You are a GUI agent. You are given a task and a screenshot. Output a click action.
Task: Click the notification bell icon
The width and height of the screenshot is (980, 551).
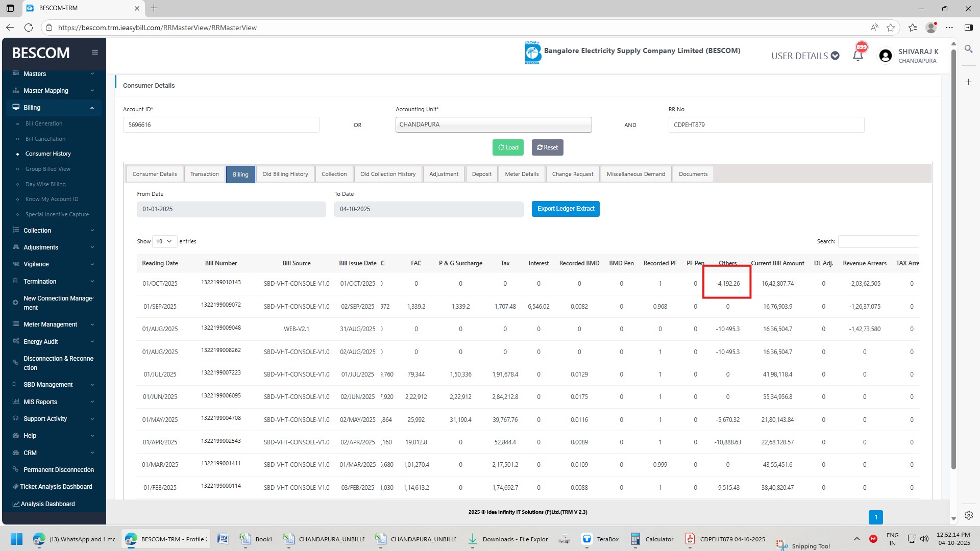857,56
